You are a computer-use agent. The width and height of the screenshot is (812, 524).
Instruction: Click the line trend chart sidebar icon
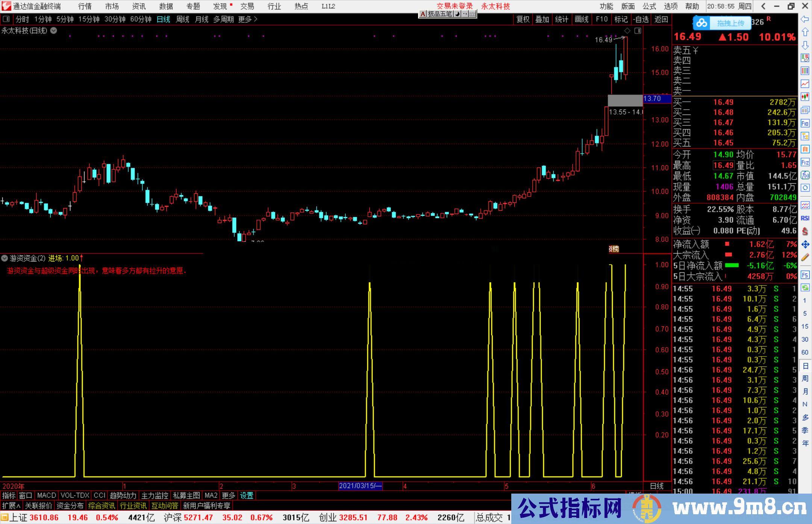point(805,84)
